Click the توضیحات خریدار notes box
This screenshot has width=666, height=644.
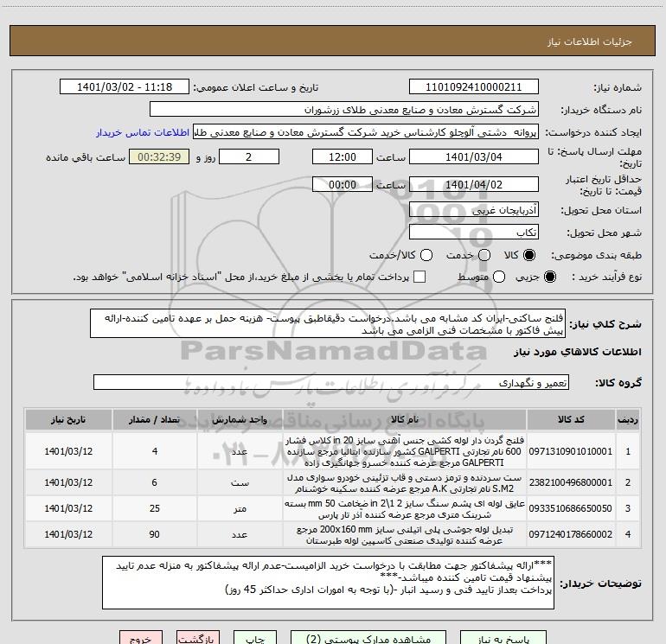point(329,583)
